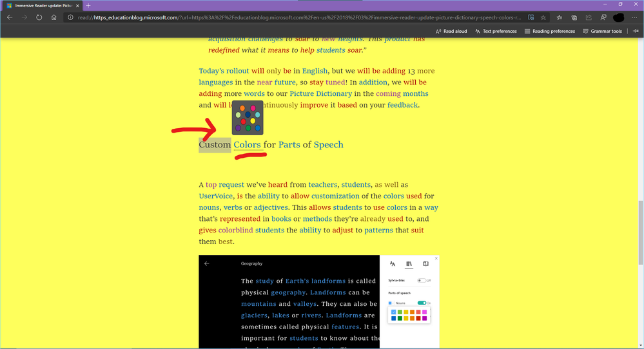
Task: Click the word 'redefined' in the quote
Action: pos(224,50)
